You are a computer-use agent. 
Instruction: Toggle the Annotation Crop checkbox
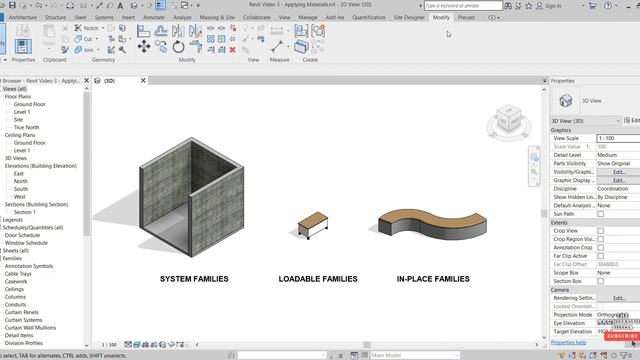(x=600, y=247)
